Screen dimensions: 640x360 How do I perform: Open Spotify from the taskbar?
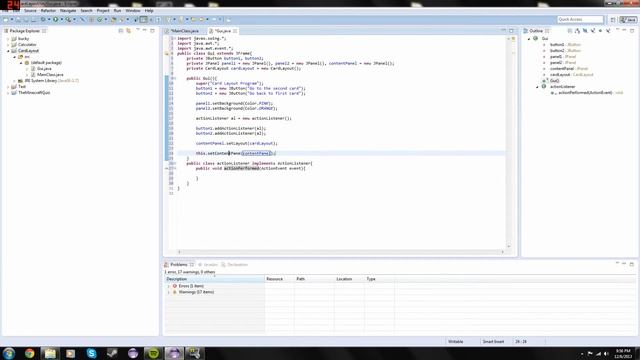(153, 353)
